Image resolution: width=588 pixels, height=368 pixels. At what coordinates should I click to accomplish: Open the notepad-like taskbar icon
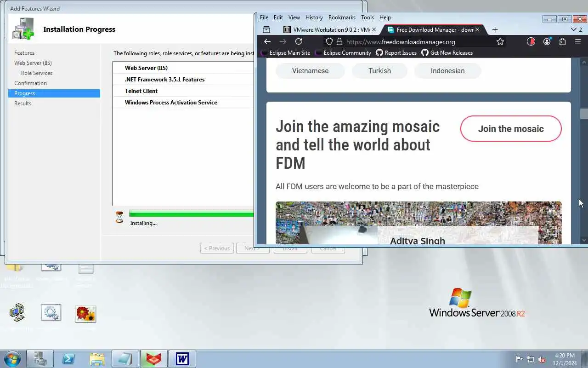click(125, 359)
